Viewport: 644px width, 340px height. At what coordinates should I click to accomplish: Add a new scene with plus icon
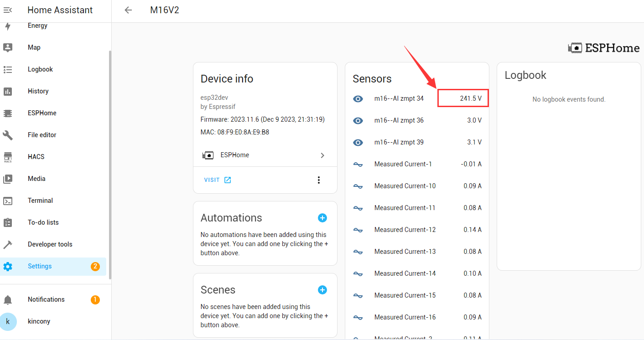[322, 290]
